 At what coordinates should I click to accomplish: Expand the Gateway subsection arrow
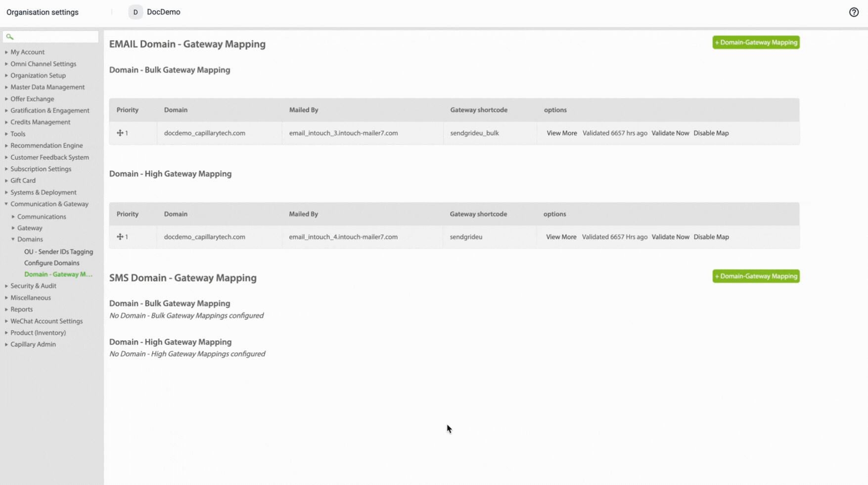(13, 228)
